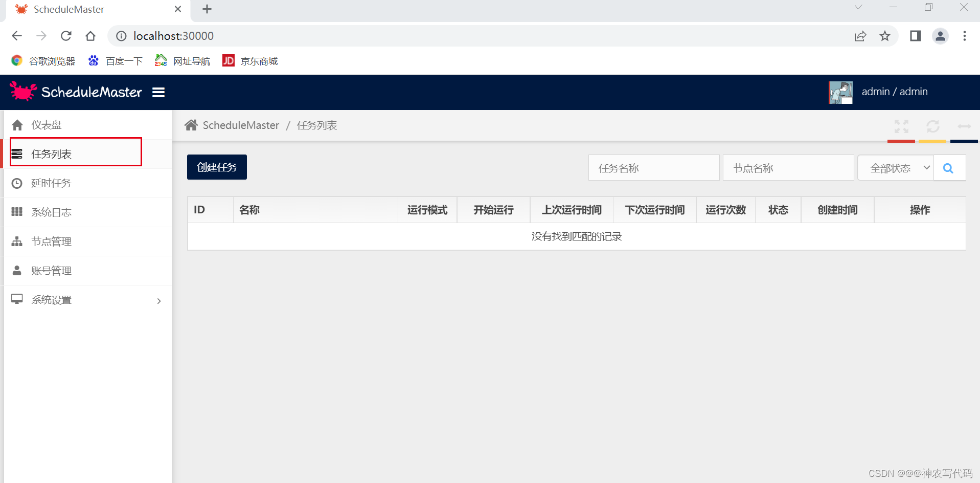This screenshot has width=980, height=483.
Task: Click the horizontal arrows width icon
Action: (x=964, y=126)
